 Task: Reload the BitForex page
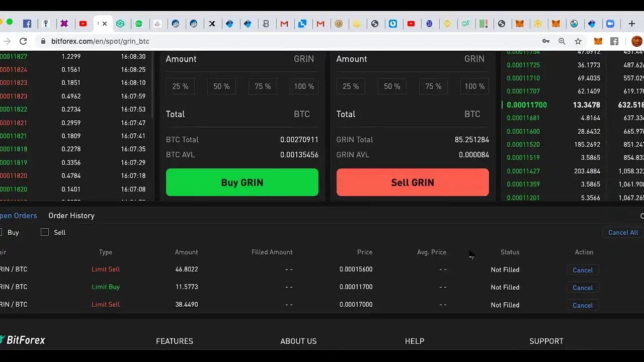pos(23,41)
